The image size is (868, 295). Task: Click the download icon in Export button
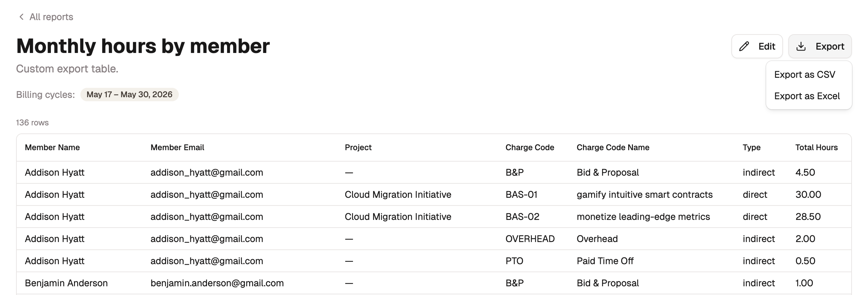[x=801, y=46]
